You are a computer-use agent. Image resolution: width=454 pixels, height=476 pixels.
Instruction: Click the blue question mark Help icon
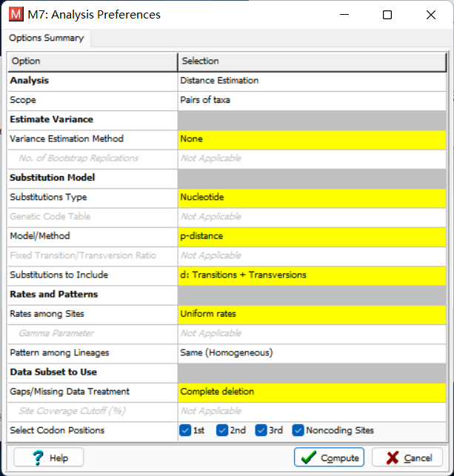tap(39, 457)
